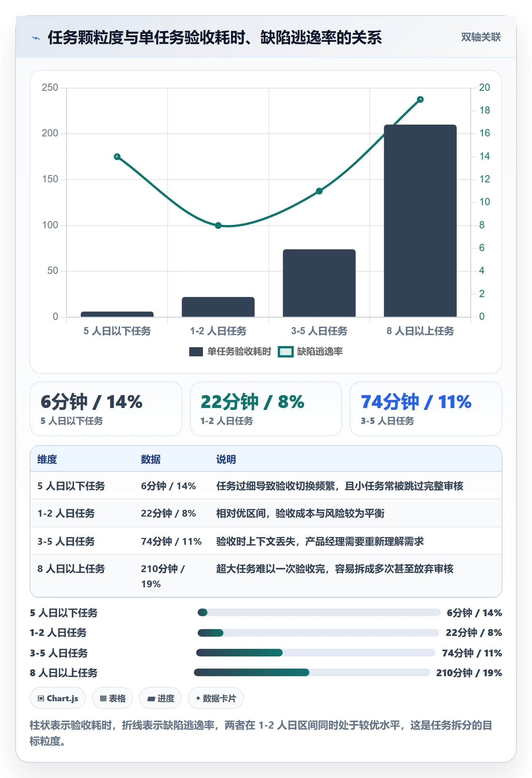
Task: Click the line point above 5 人日以下任务
Action: pos(117,157)
